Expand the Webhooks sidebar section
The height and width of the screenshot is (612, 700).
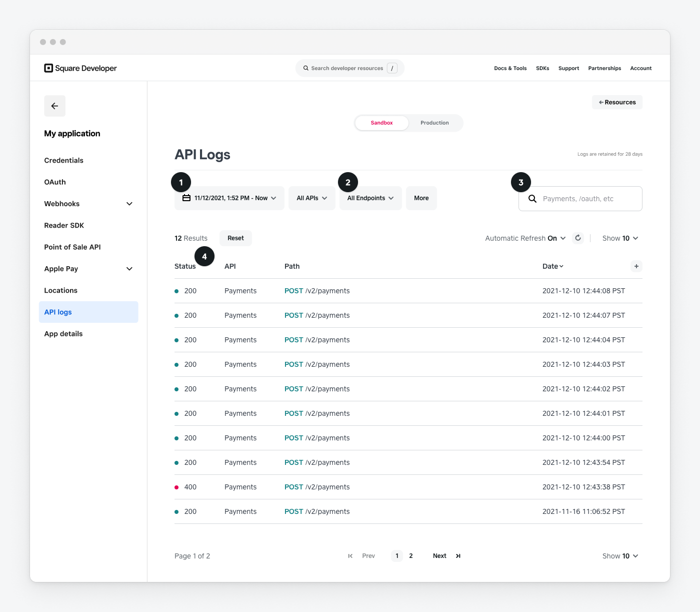tap(129, 204)
